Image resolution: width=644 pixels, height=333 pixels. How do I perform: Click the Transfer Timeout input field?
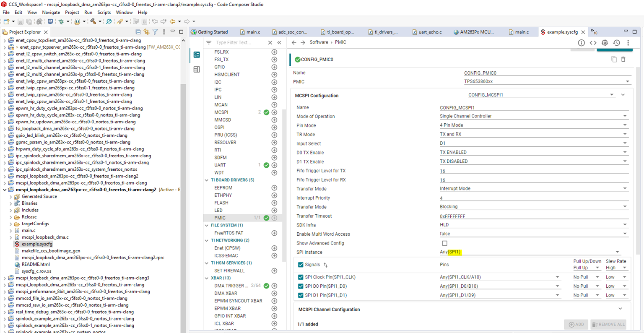(x=534, y=216)
